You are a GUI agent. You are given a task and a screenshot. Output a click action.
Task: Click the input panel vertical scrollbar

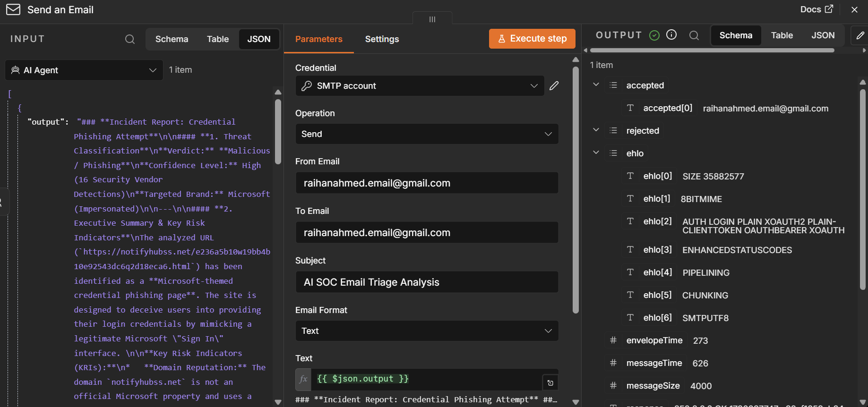[278, 132]
